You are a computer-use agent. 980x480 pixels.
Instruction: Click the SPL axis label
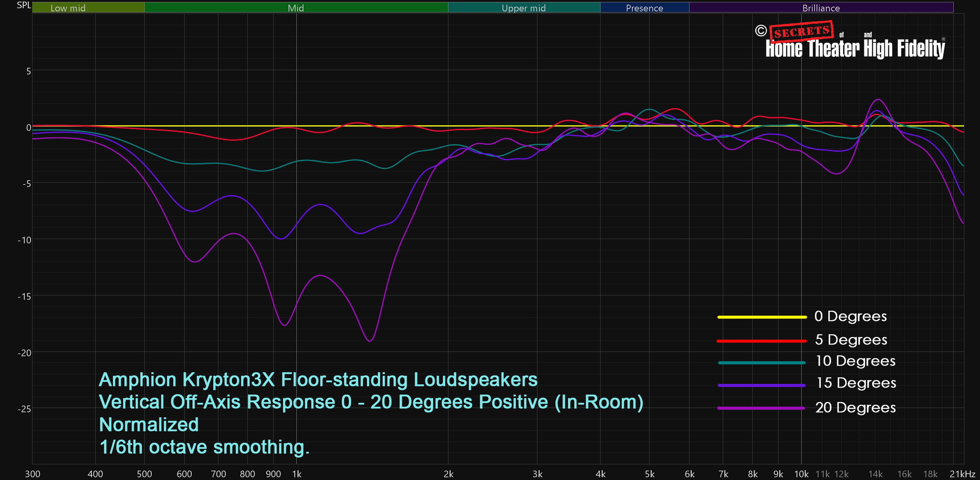pos(24,5)
